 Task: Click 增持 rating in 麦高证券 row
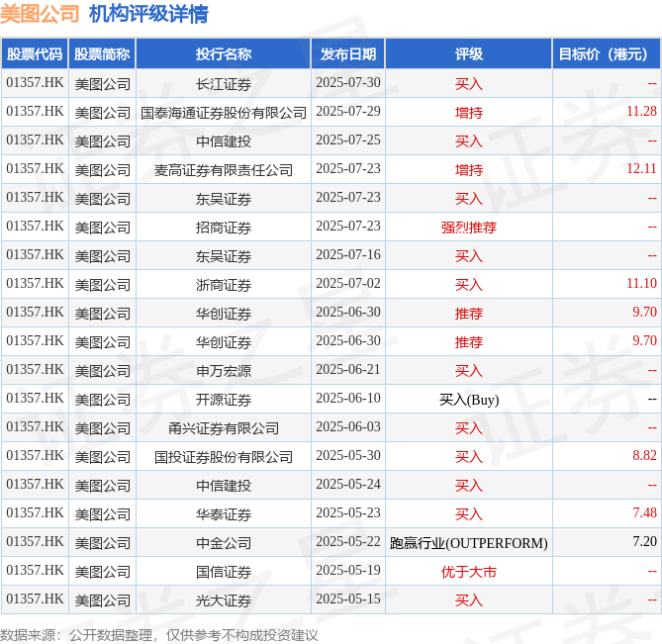(x=469, y=170)
